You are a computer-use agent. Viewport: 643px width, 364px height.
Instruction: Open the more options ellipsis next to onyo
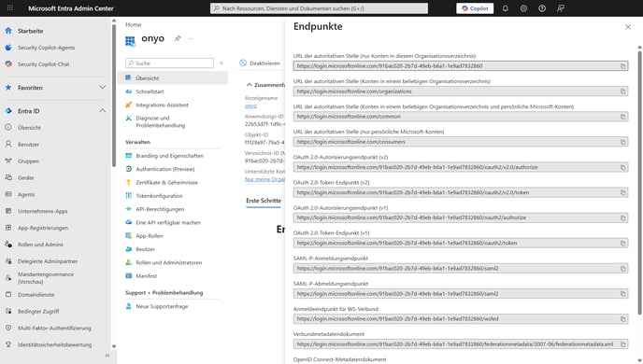tap(191, 38)
